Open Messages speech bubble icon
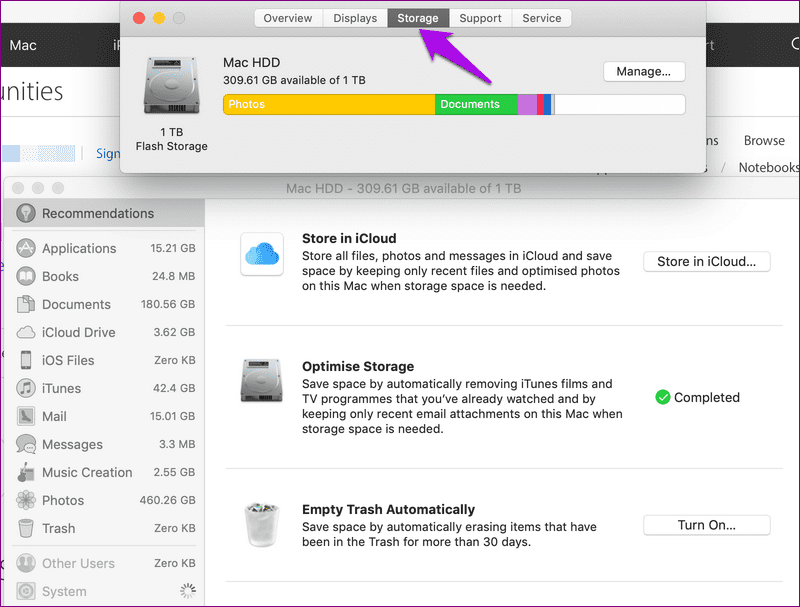This screenshot has width=800, height=607. pos(26,444)
